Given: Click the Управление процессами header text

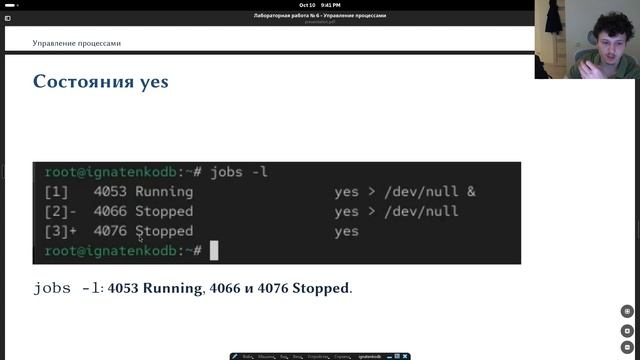Looking at the screenshot, I should pos(76,43).
